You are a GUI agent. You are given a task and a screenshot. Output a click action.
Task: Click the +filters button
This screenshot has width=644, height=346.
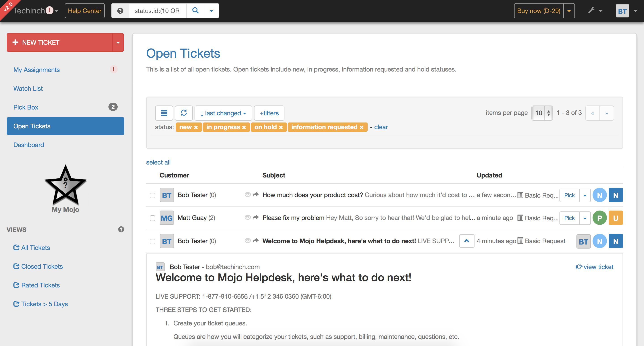pyautogui.click(x=269, y=113)
